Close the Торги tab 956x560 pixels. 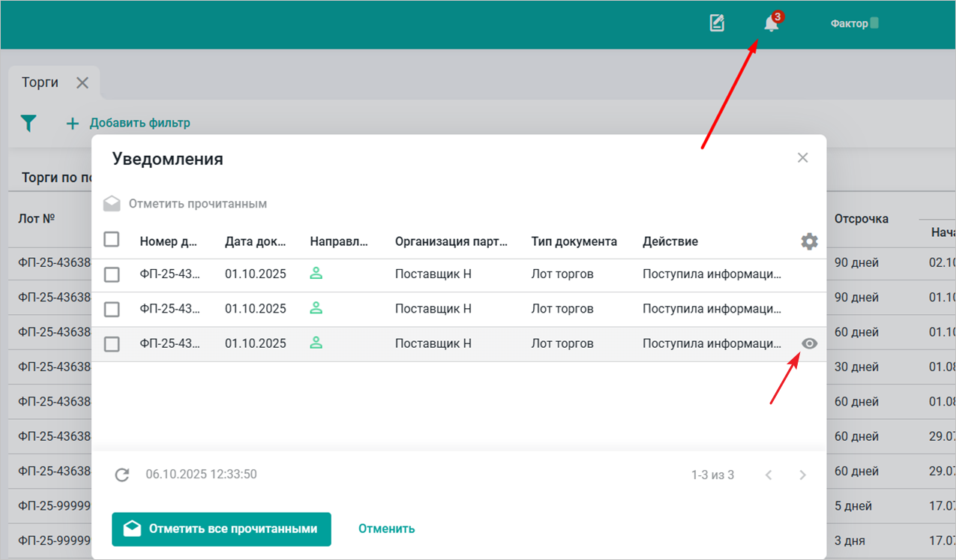82,83
